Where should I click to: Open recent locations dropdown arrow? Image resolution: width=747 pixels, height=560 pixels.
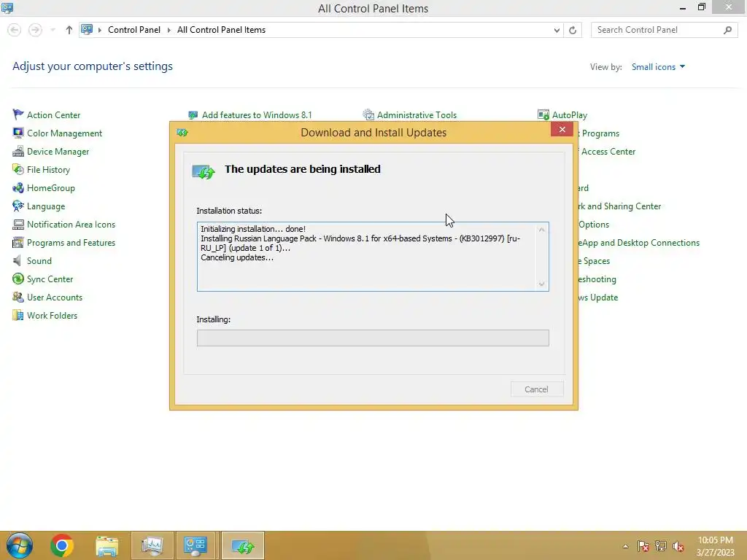coord(53,30)
